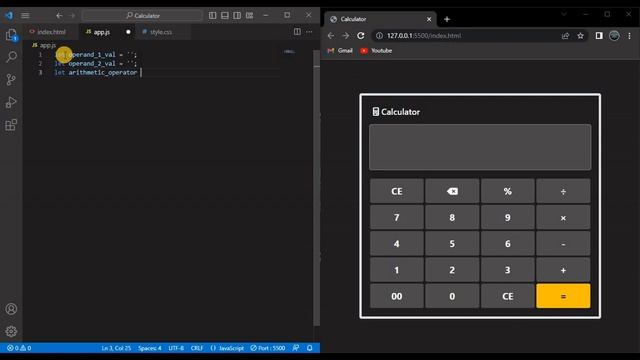Click the feedback icon in status bar
This screenshot has width=640, height=360.
tap(296, 348)
